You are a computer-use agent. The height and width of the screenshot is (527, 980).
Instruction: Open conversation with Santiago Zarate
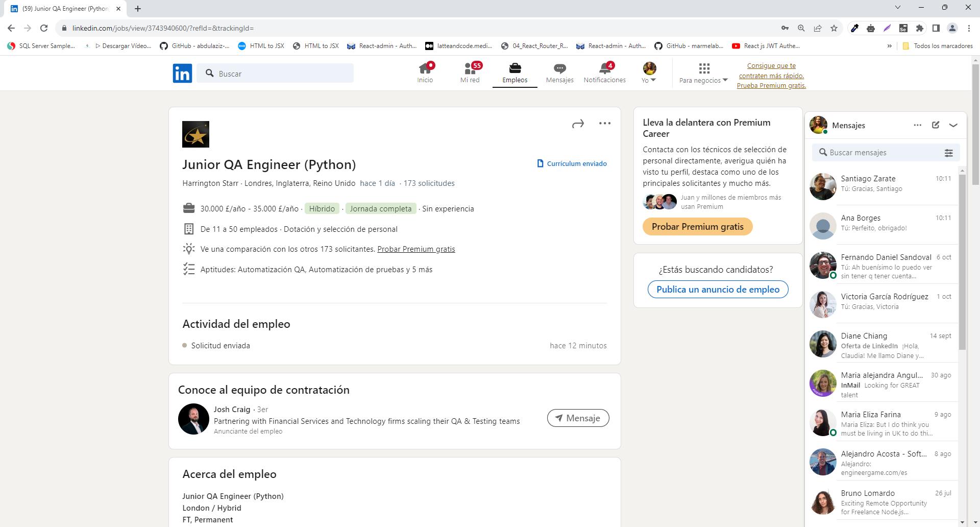click(x=882, y=186)
